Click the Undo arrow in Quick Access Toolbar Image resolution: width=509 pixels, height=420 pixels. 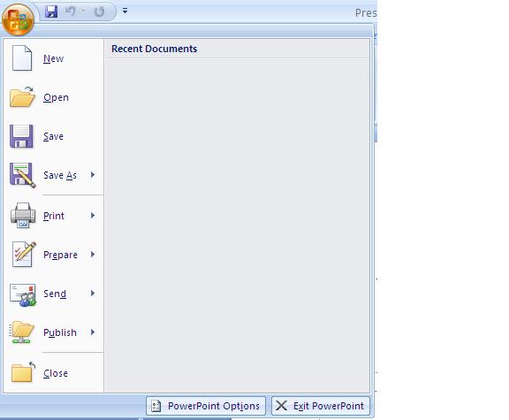(x=70, y=11)
